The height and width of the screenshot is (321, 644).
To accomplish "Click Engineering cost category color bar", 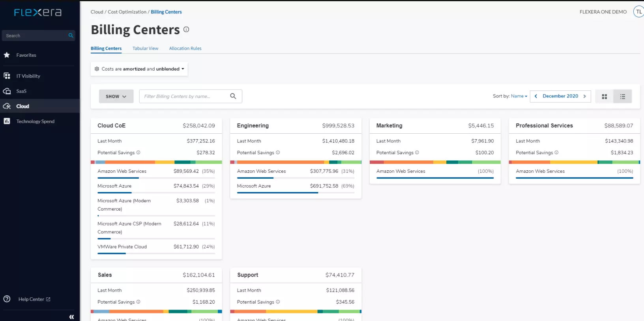I will 296,162.
